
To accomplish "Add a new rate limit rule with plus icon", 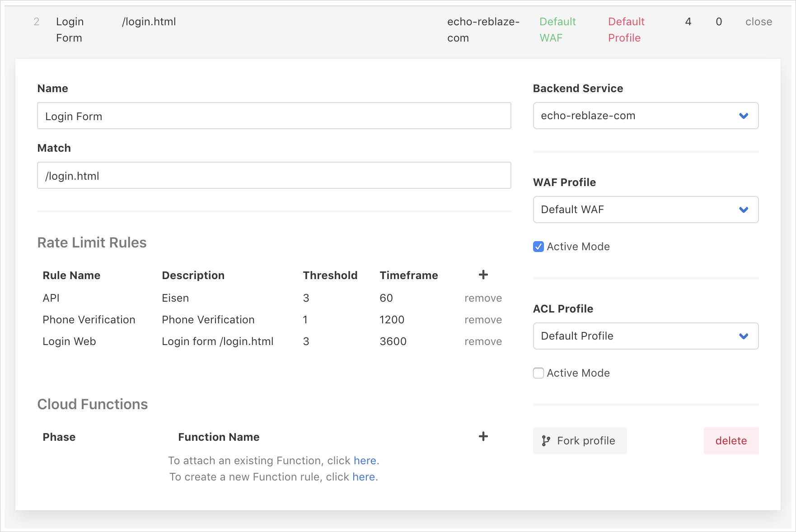I will coord(483,275).
